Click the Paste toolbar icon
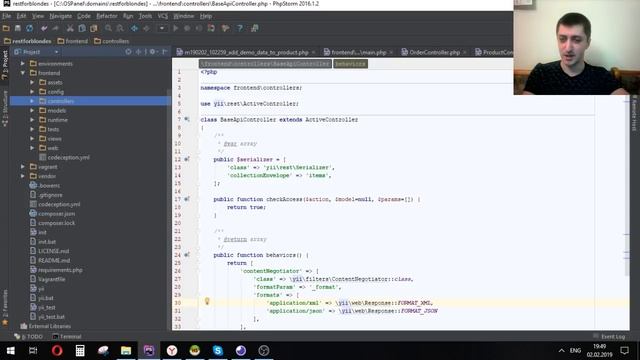The height and width of the screenshot is (360, 640). (x=93, y=28)
